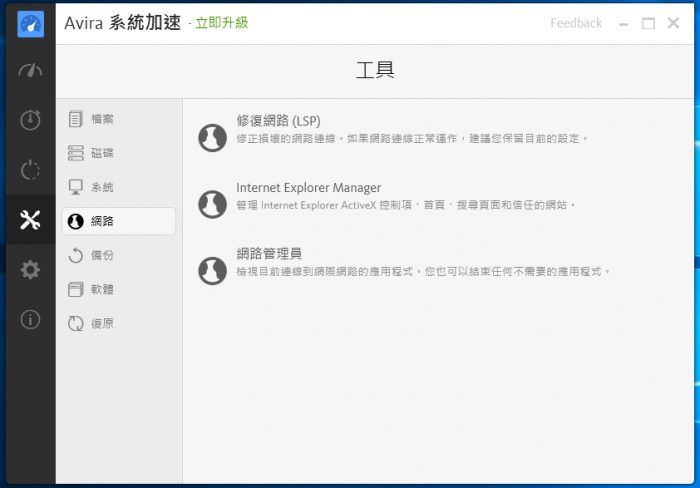
Task: Click the 修復網路 (LSP) tool icon
Action: pyautogui.click(x=212, y=138)
